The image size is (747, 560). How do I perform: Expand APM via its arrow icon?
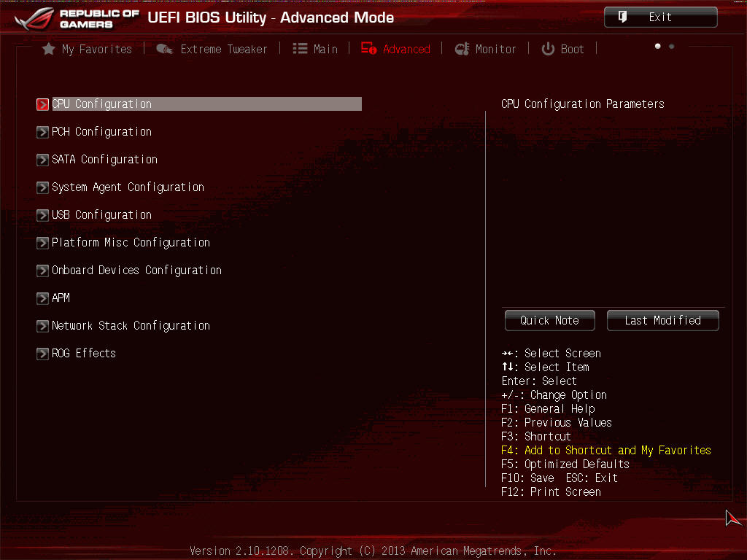(x=42, y=298)
